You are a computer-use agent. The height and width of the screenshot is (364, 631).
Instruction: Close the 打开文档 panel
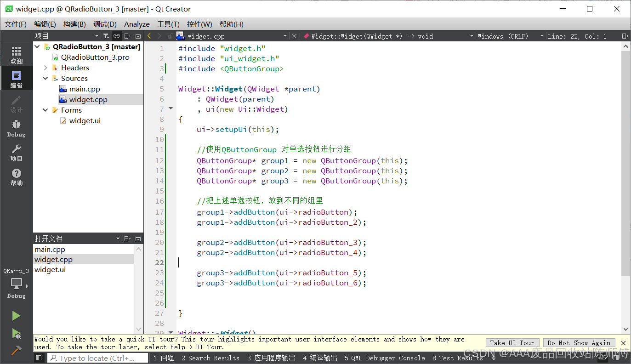tap(138, 239)
